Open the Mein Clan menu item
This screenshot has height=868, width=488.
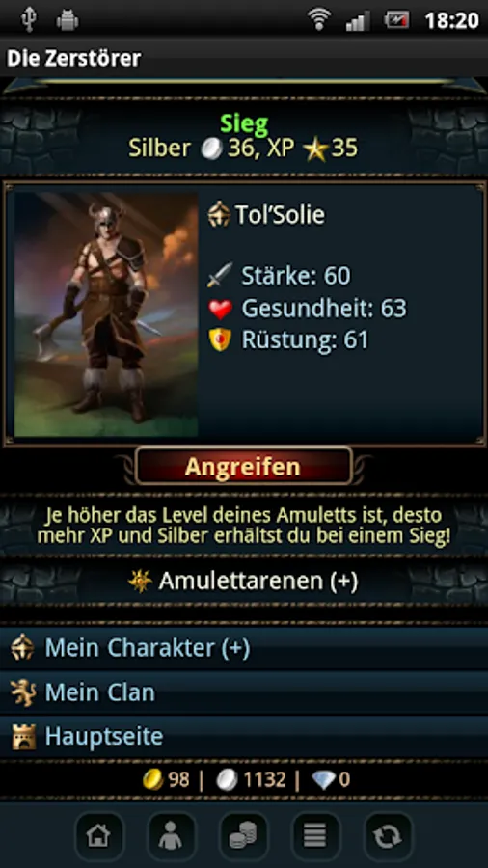click(x=244, y=692)
